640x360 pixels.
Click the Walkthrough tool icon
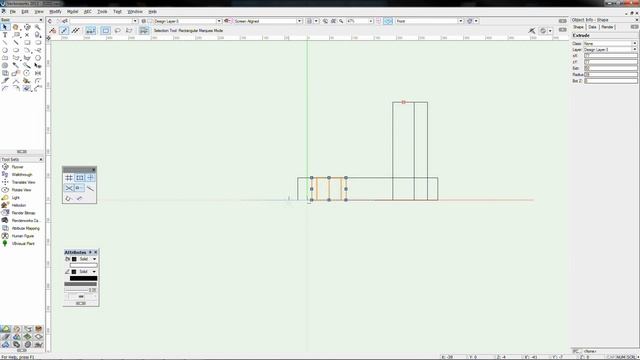click(5, 174)
